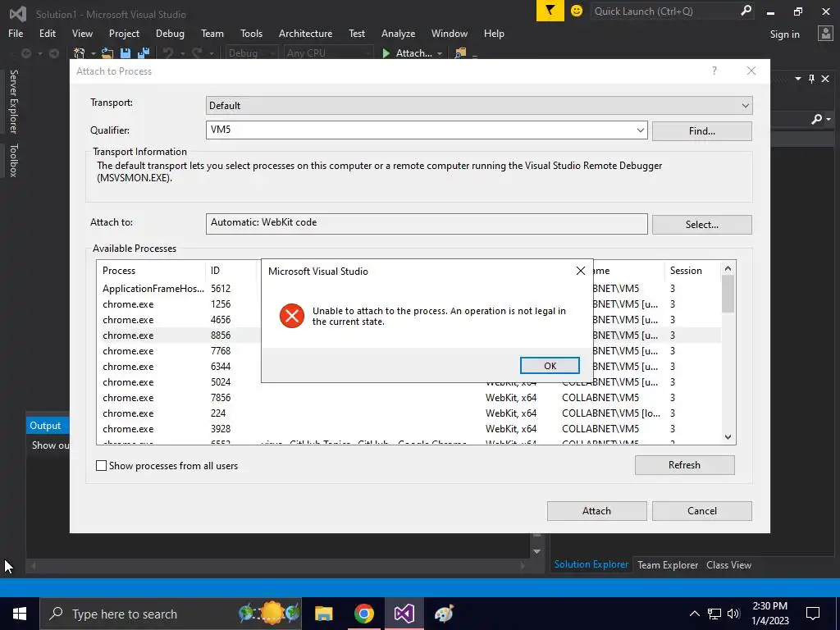Open Google Chrome from the taskbar
This screenshot has height=630, width=840.
(x=363, y=614)
